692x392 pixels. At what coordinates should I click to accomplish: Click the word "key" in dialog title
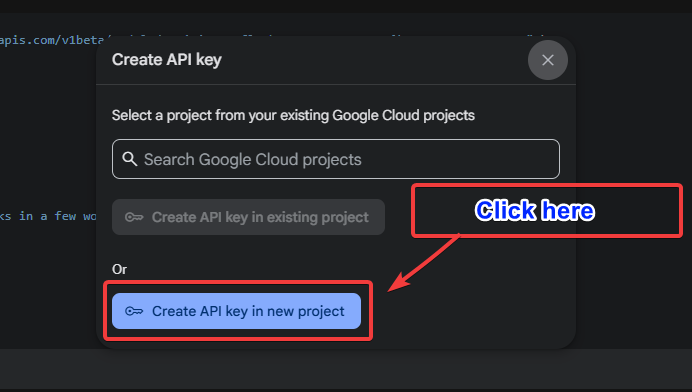tap(209, 60)
